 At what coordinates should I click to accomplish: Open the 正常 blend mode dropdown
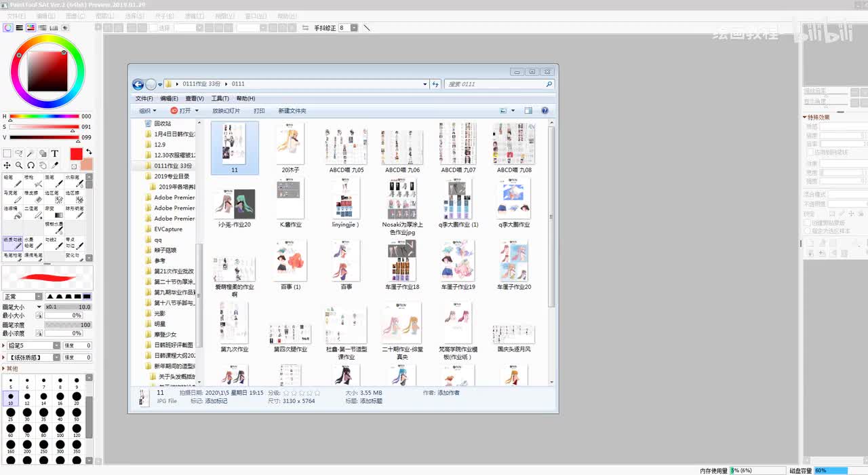coord(39,297)
